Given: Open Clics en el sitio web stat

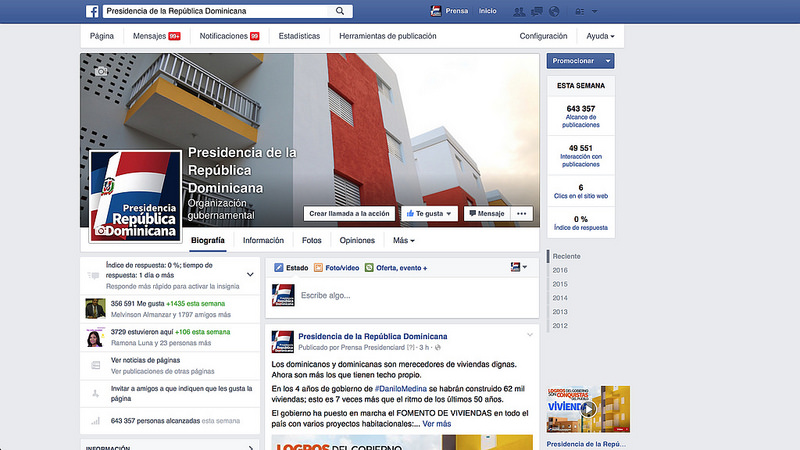Looking at the screenshot, I should point(581,191).
